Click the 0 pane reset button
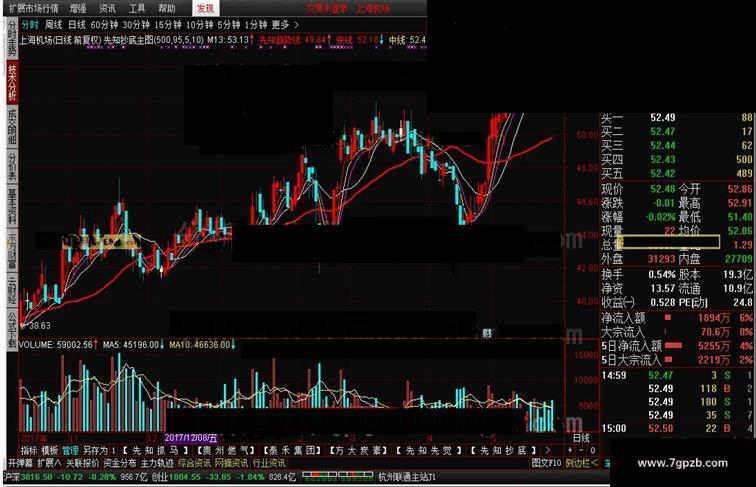The height and width of the screenshot is (487, 756). (593, 450)
